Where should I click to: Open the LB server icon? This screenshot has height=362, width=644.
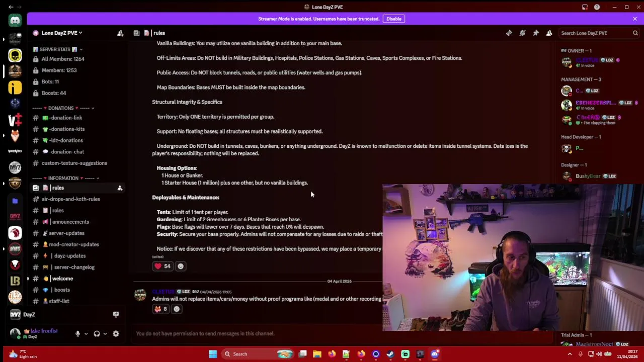point(15,280)
